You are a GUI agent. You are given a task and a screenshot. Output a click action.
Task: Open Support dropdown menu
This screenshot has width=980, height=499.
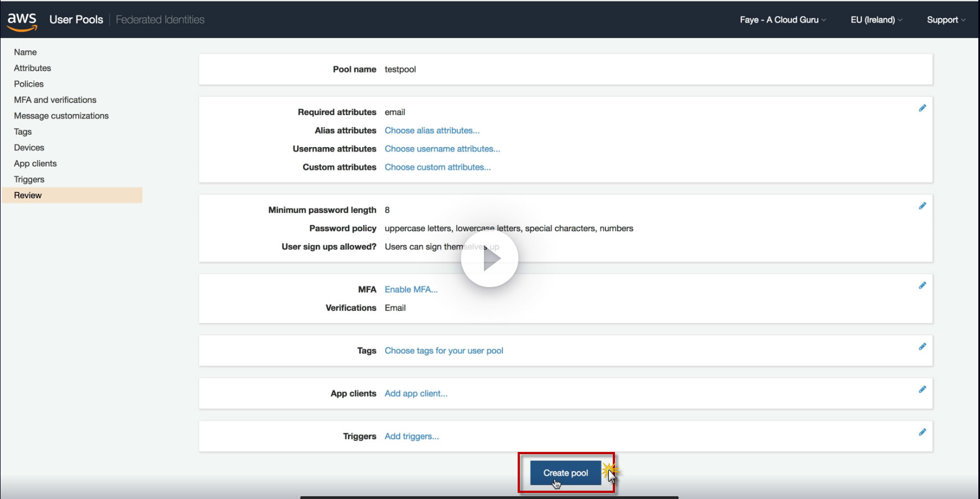click(946, 20)
